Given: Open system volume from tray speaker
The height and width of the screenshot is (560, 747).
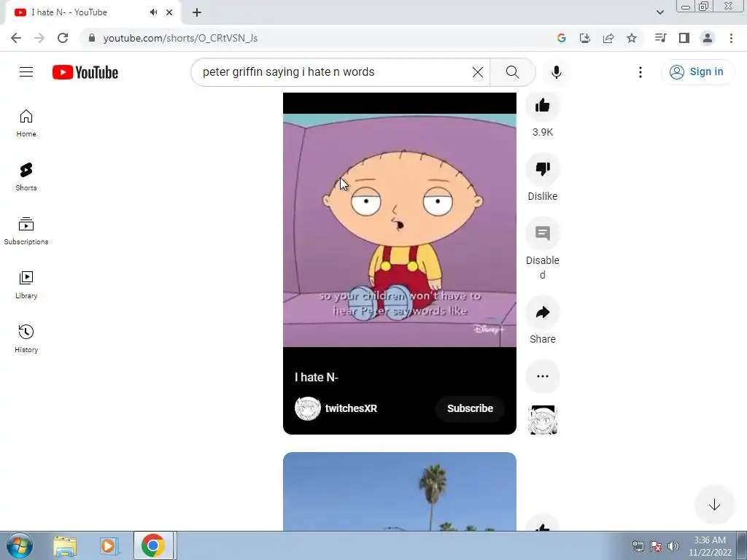Looking at the screenshot, I should tap(673, 546).
